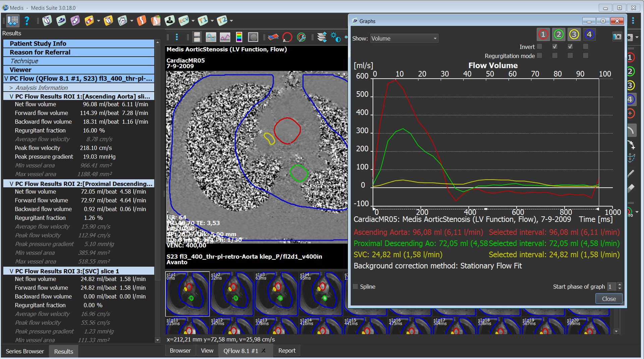Pick the rainbow colormap swatch
This screenshot has height=359, width=644.
239,37
